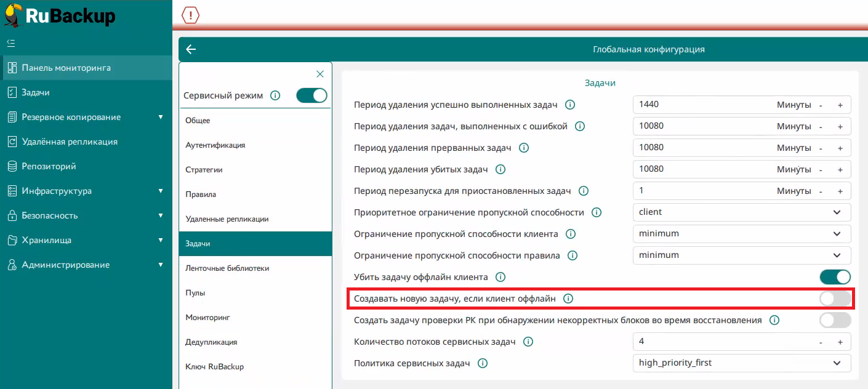Open Удалённая репликация in sidebar
868x389 pixels.
coord(86,142)
